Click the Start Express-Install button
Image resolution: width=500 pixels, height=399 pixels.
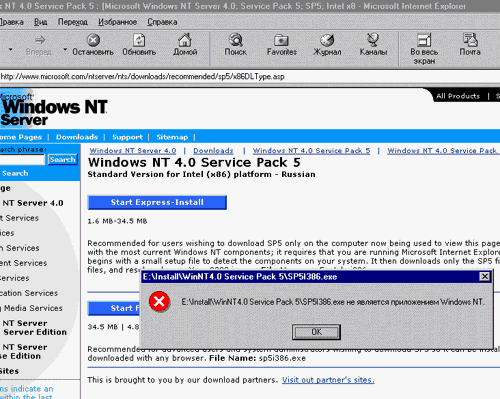click(x=157, y=202)
